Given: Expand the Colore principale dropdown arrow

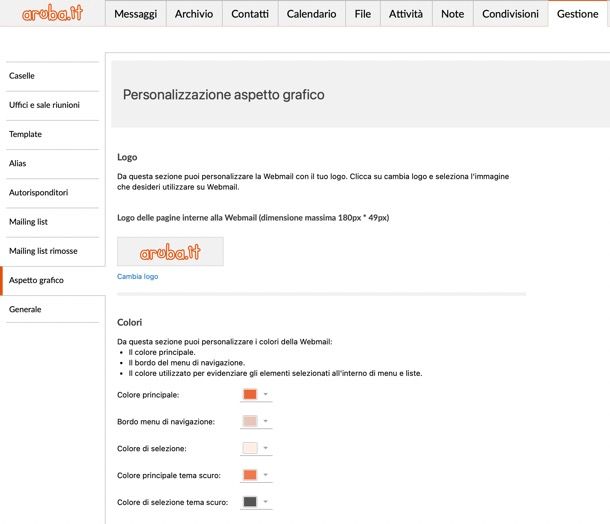Looking at the screenshot, I should click(x=266, y=394).
